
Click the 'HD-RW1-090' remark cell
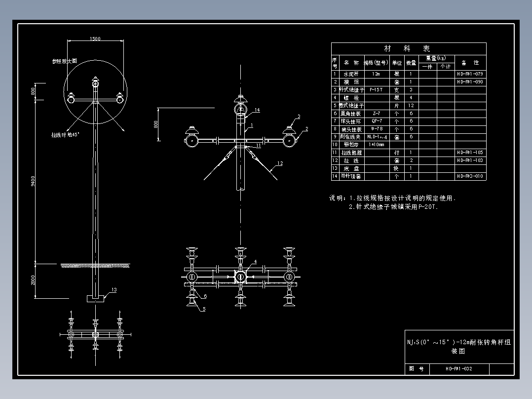pyautogui.click(x=470, y=82)
